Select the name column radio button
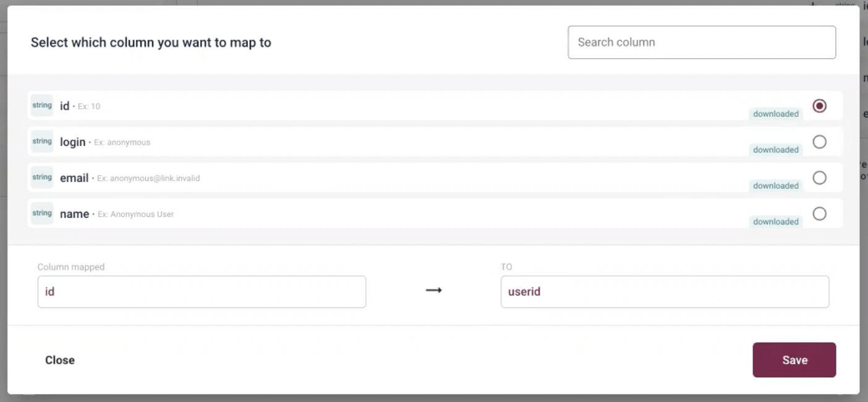The image size is (868, 402). click(819, 213)
